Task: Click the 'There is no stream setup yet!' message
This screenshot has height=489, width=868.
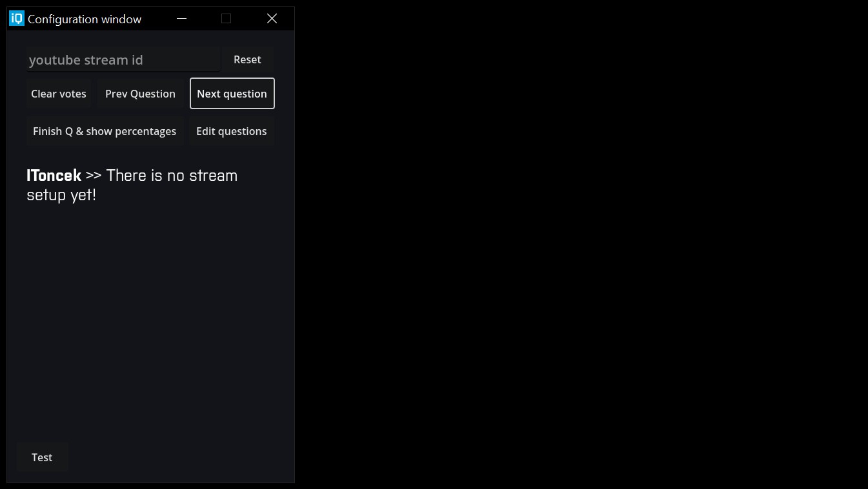Action: tap(171, 175)
